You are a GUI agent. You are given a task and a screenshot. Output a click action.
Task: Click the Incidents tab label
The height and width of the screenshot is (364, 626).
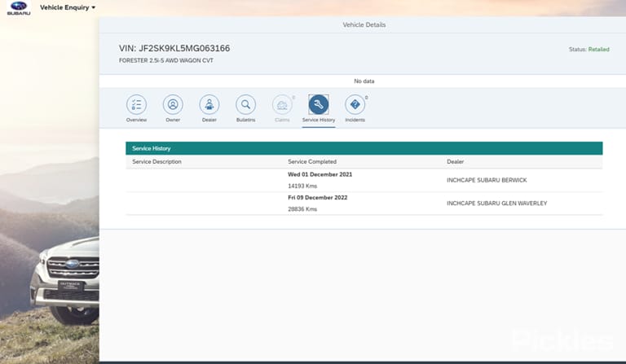click(355, 120)
